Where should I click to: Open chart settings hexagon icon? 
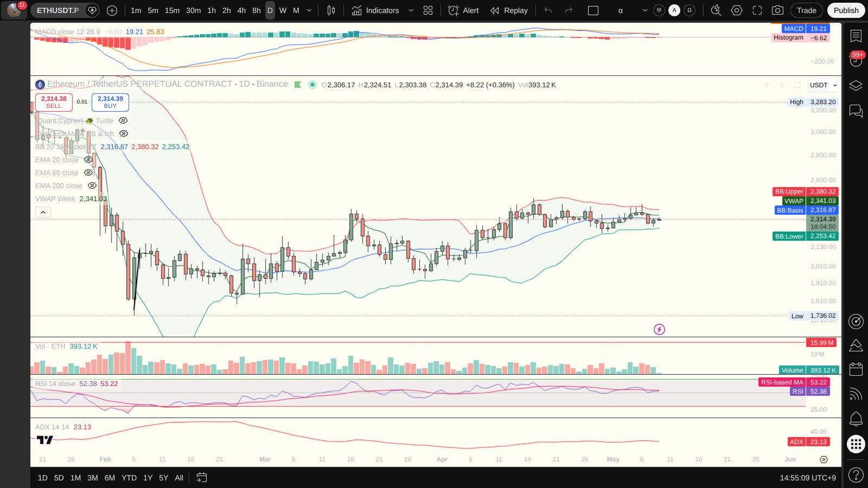[x=737, y=10]
